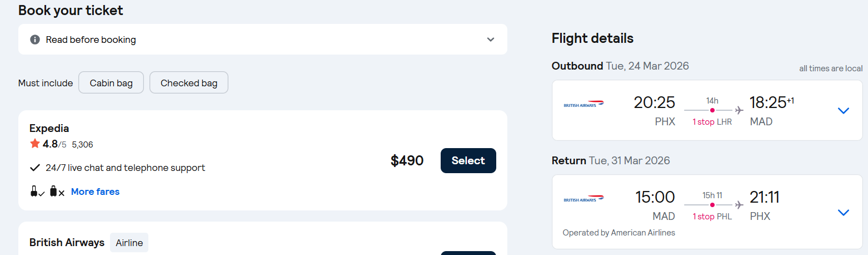Expand the Read before booking panel chevron
This screenshot has height=255, width=868.
pos(490,40)
